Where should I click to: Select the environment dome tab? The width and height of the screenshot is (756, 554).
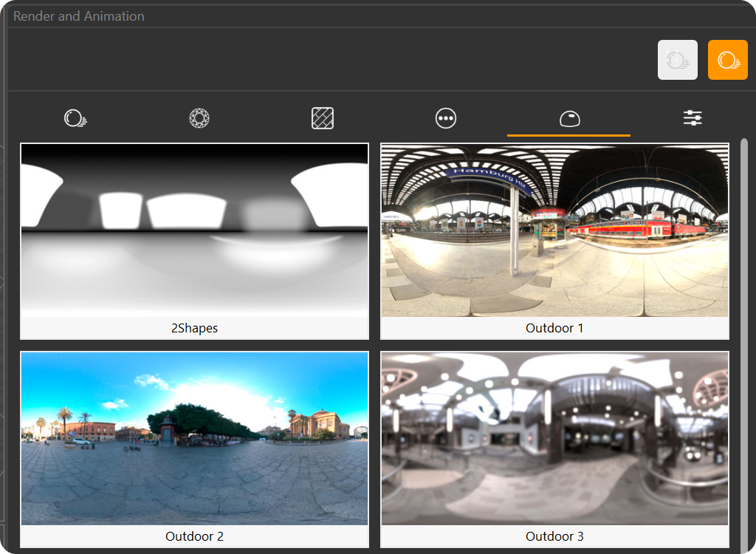568,118
